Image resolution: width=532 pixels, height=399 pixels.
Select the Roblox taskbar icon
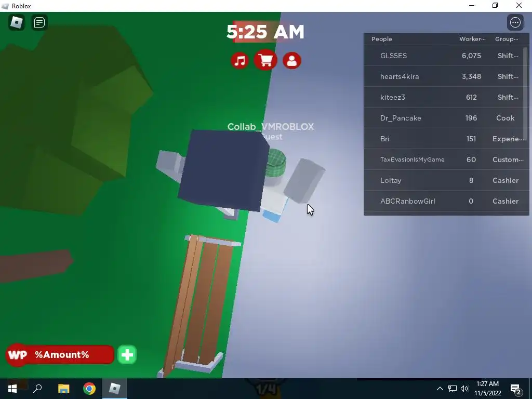115,389
